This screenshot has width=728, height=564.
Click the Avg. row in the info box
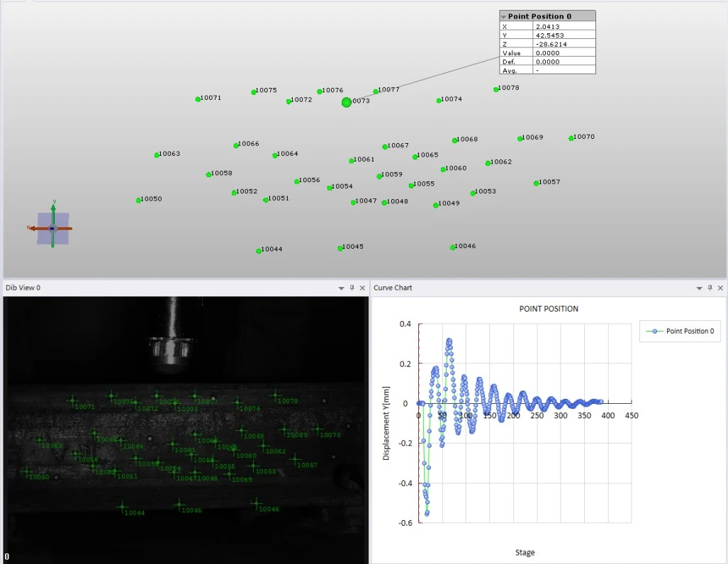pyautogui.click(x=547, y=71)
